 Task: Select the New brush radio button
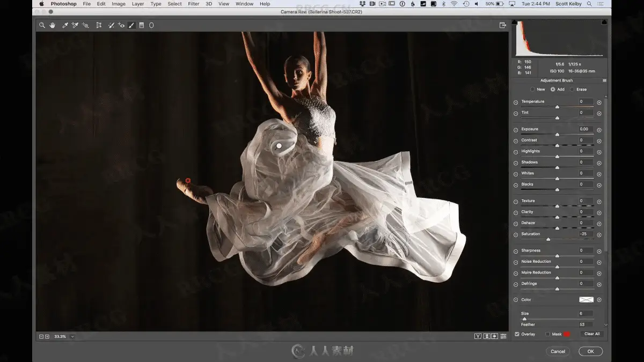click(532, 90)
